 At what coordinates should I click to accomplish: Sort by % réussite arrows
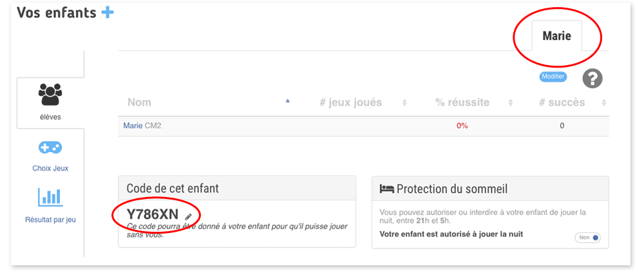[511, 102]
